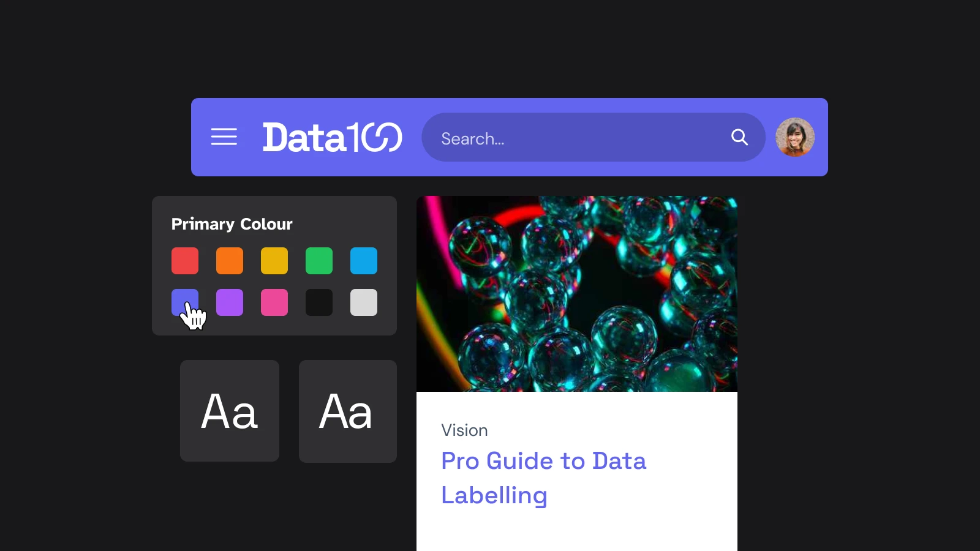Click the Vision category label
Image resolution: width=980 pixels, height=551 pixels.
pos(464,430)
